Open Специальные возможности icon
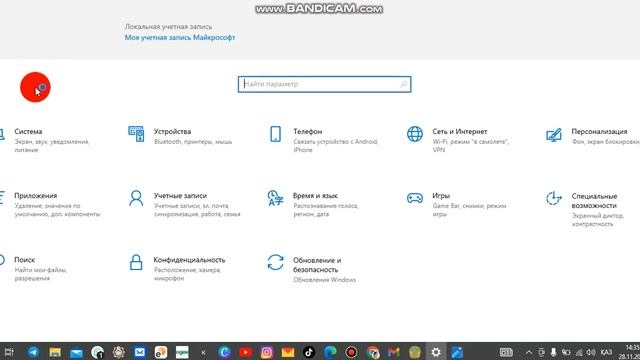This screenshot has height=360, width=640. pos(554,198)
